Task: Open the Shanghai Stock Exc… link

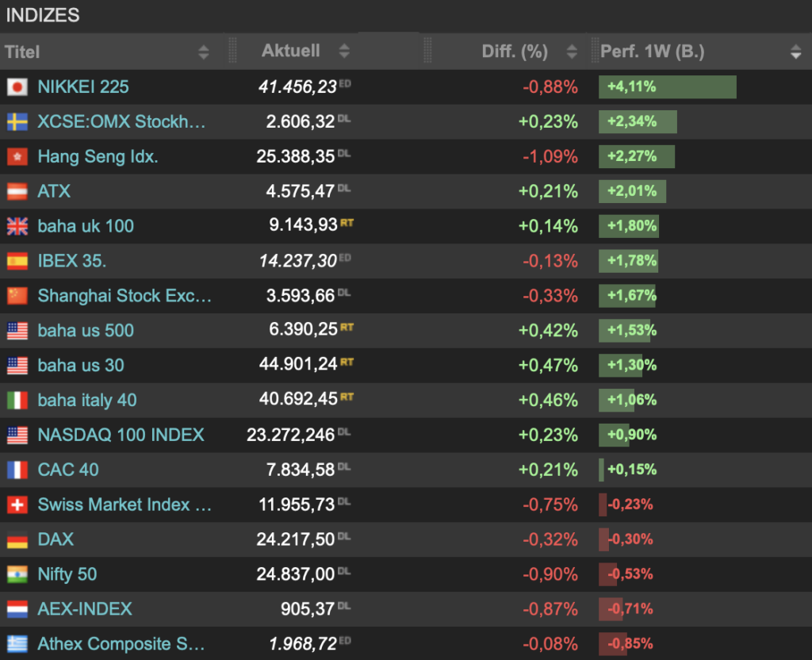Action: (124, 296)
